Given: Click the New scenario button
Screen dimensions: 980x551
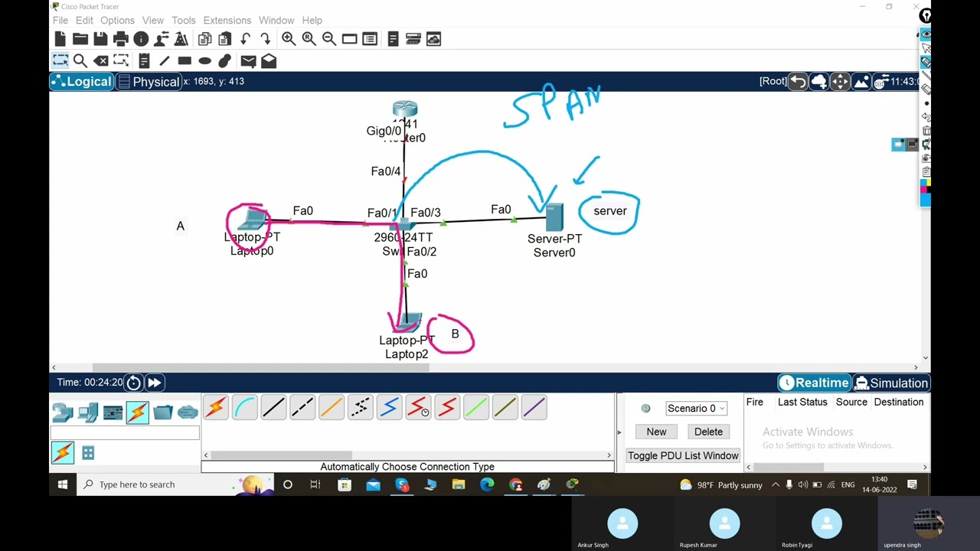Looking at the screenshot, I should pos(656,432).
